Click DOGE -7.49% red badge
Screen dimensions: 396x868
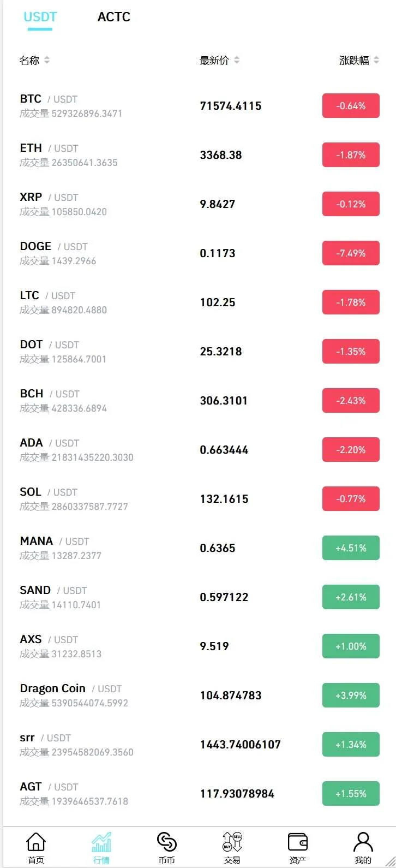351,253
